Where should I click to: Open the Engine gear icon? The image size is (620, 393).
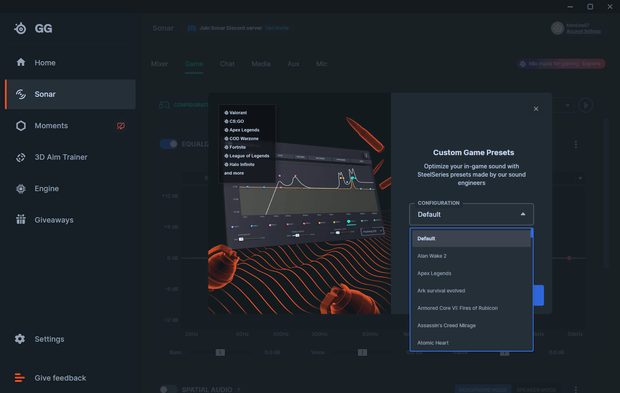pyautogui.click(x=21, y=189)
